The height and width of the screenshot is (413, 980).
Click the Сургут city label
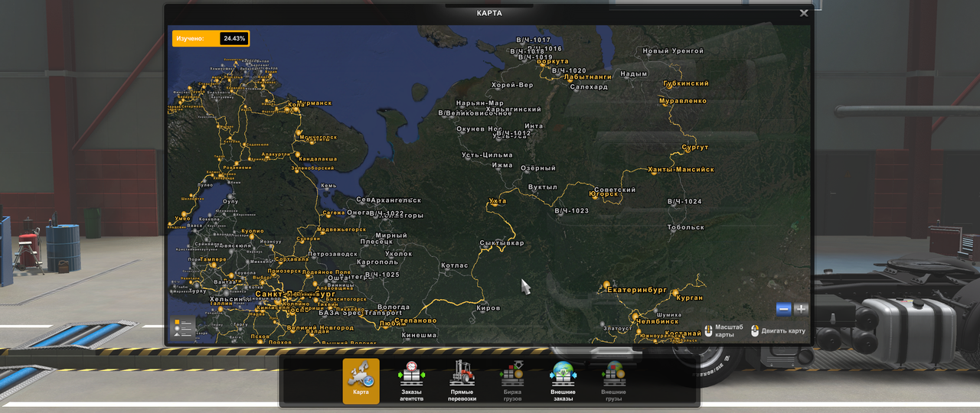[695, 148]
